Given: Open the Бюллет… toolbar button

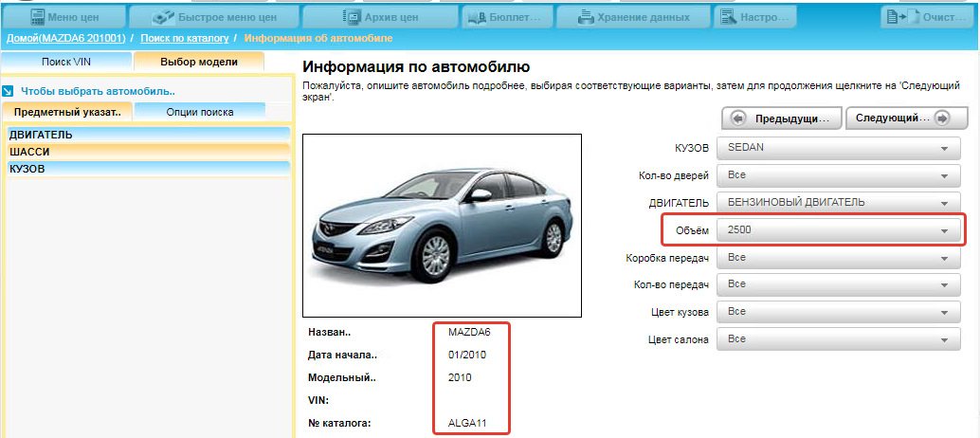Looking at the screenshot, I should [x=506, y=17].
